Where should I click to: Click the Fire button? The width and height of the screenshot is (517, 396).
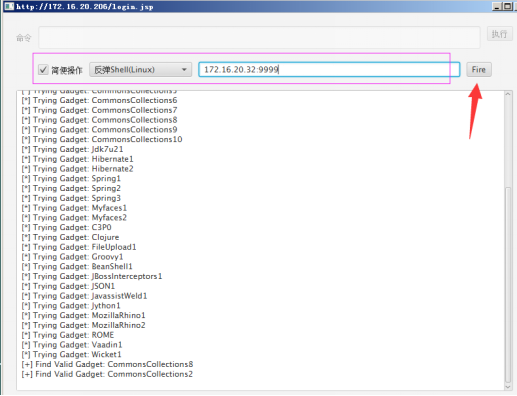pos(478,69)
